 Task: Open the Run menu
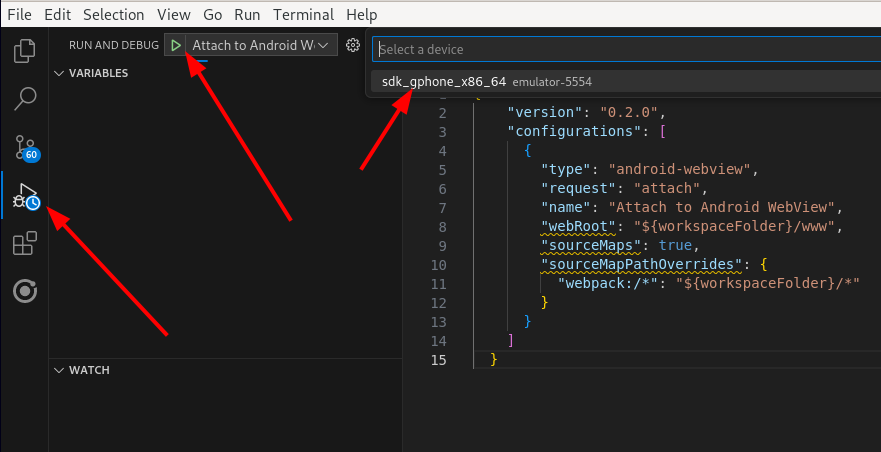(x=247, y=14)
